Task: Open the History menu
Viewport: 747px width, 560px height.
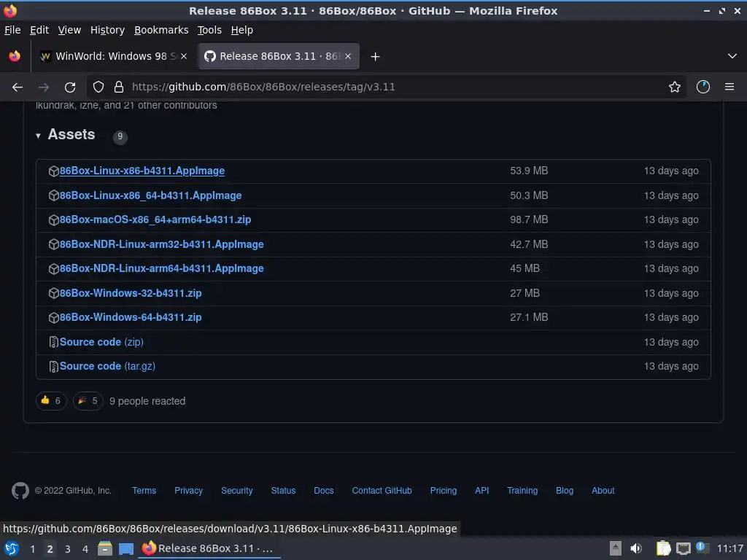Action: point(108,30)
